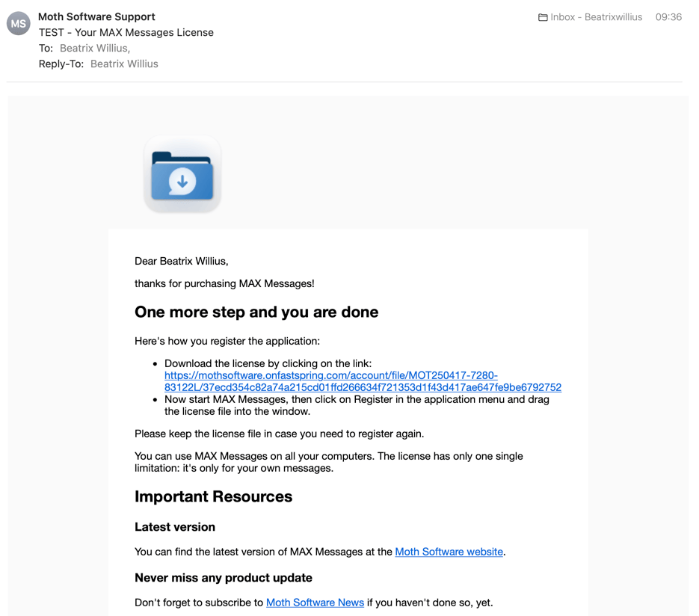Click the subject TEST - Your MAX Messages License

pos(126,33)
